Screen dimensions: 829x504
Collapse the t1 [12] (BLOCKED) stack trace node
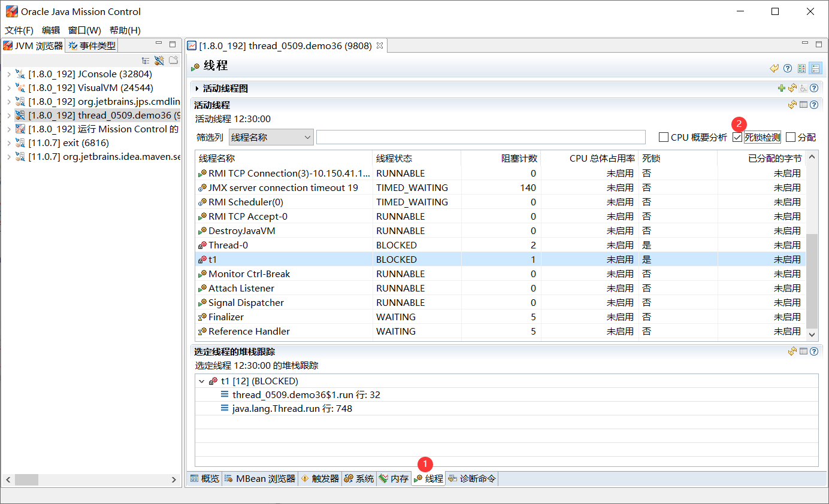[201, 381]
